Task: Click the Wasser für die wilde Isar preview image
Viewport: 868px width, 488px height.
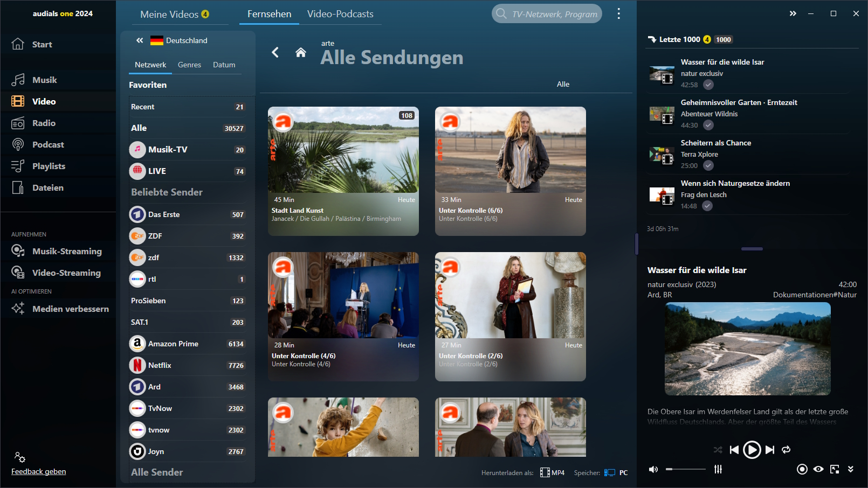Action: click(x=748, y=348)
